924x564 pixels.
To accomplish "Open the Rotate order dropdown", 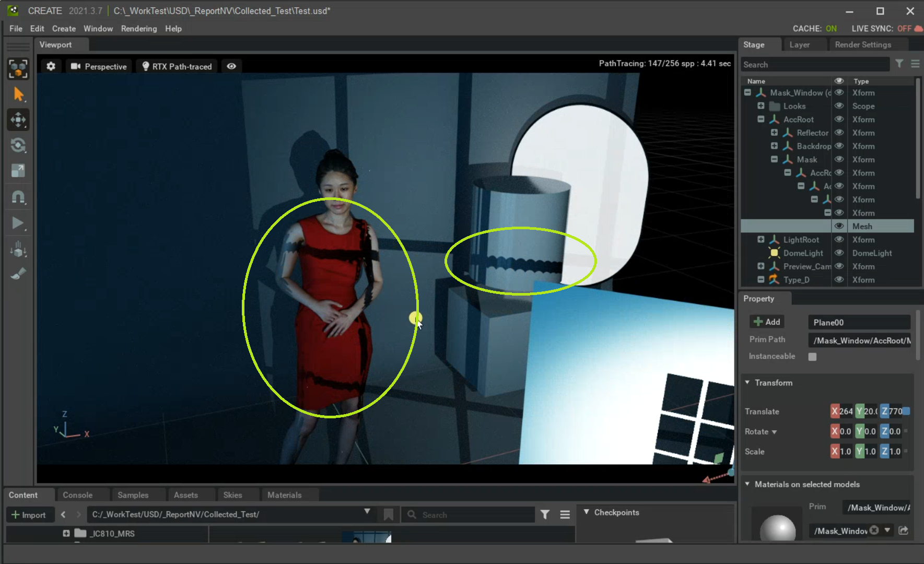I will click(774, 432).
